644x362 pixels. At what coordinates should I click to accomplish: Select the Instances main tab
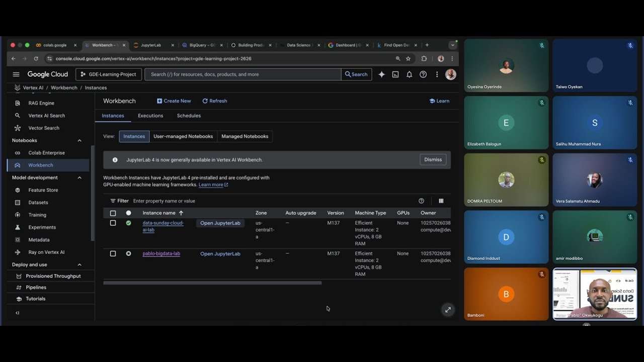click(113, 116)
